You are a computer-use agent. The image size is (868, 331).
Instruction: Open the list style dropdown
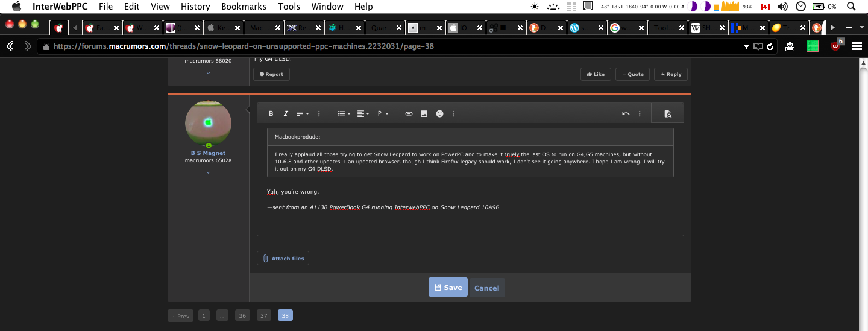[x=344, y=113]
